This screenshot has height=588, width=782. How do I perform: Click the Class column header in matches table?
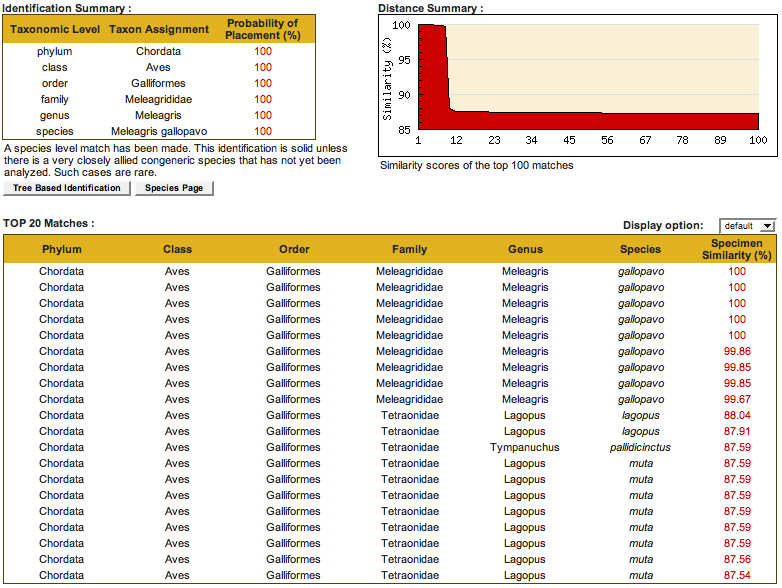177,249
